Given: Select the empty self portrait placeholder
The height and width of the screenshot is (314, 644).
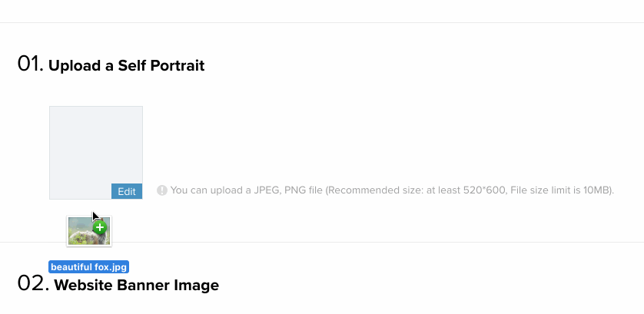Looking at the screenshot, I should coord(96,153).
